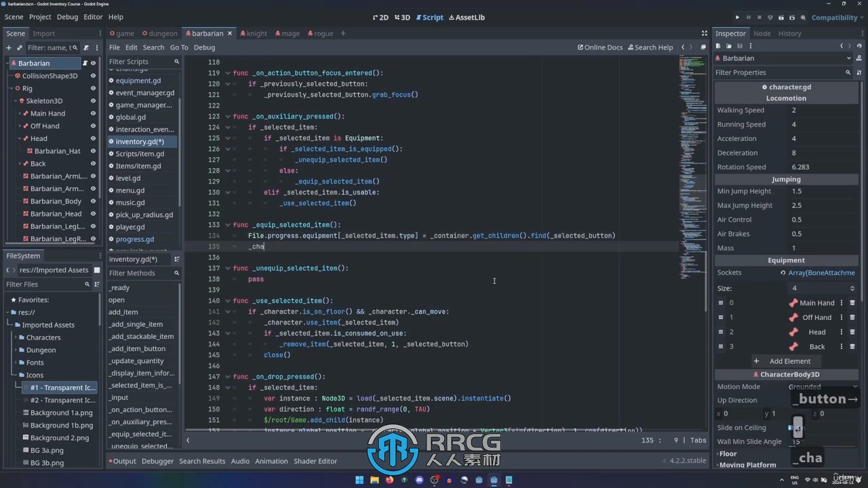The image size is (868, 488).
Task: Toggle visibility of the Rig node
Action: pyautogui.click(x=93, y=88)
